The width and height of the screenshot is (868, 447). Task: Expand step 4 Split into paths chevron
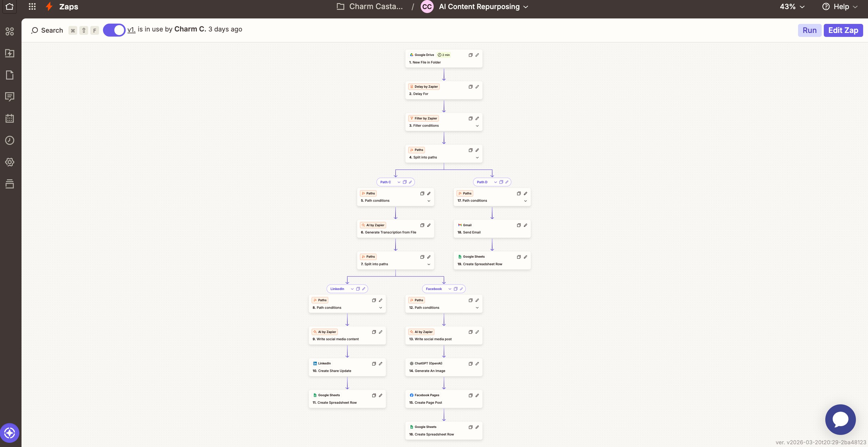point(477,158)
